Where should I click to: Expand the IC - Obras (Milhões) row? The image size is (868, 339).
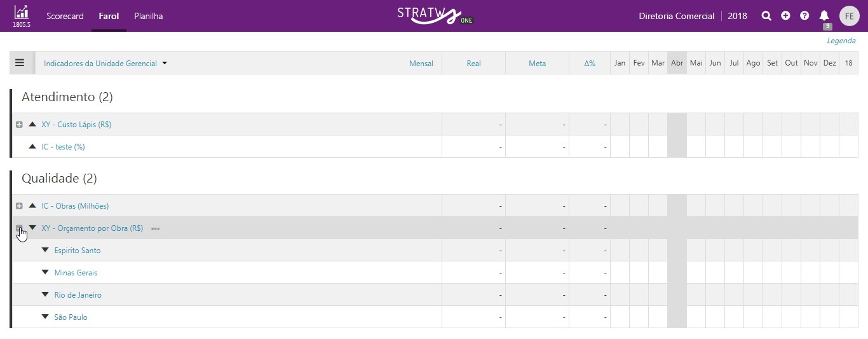point(19,206)
